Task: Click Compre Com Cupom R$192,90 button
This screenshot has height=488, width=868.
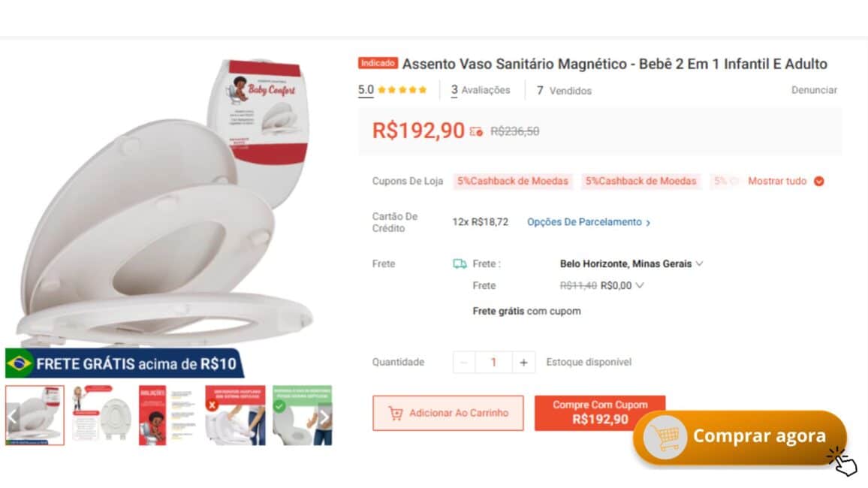Action: [600, 413]
